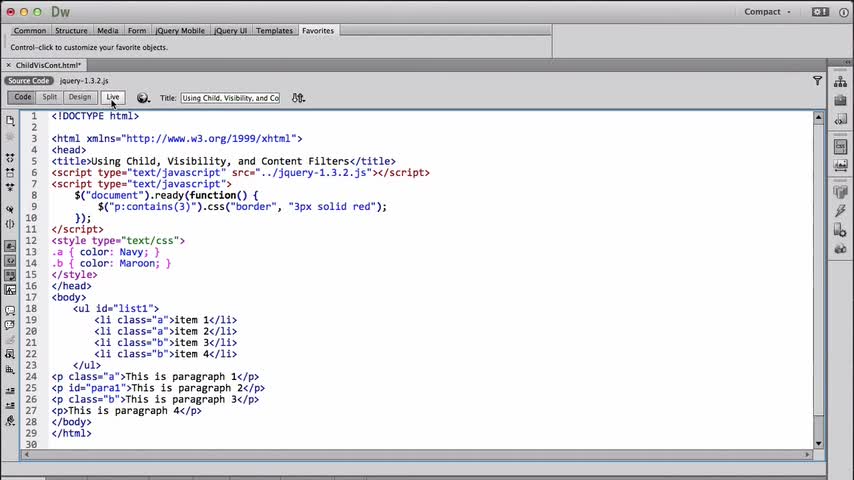Screen dimensions: 854x480
Task: Close the ChildVisCont.html document tab
Action: tap(8, 65)
